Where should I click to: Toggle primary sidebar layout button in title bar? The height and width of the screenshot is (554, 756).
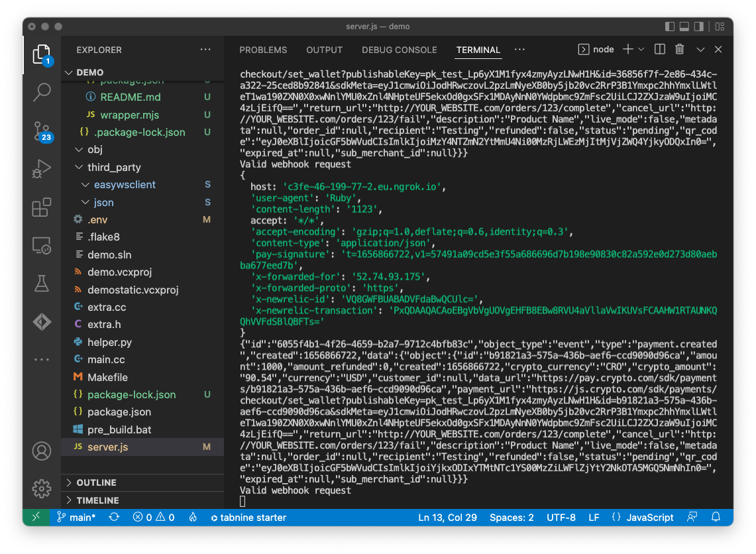(669, 27)
